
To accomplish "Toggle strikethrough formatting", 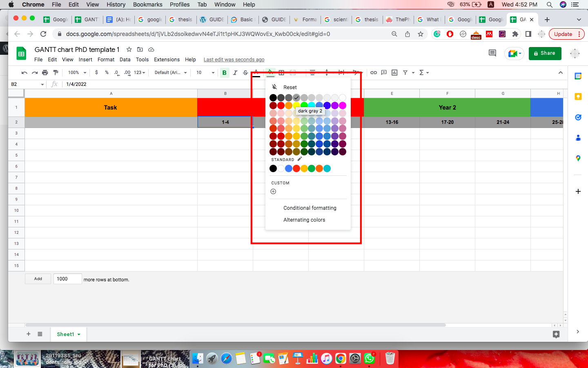I will click(x=245, y=72).
